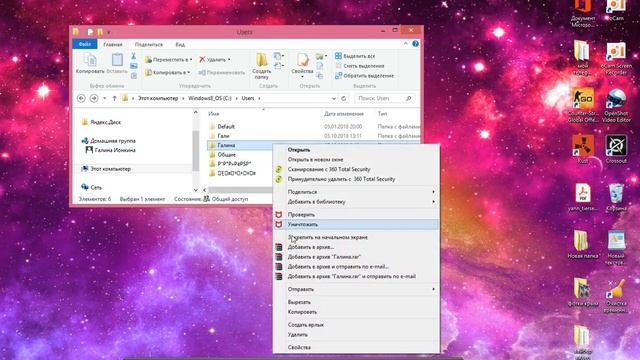The width and height of the screenshot is (640, 360).
Task: Click Обратить выделение in the ribbon
Action: click(x=364, y=76)
